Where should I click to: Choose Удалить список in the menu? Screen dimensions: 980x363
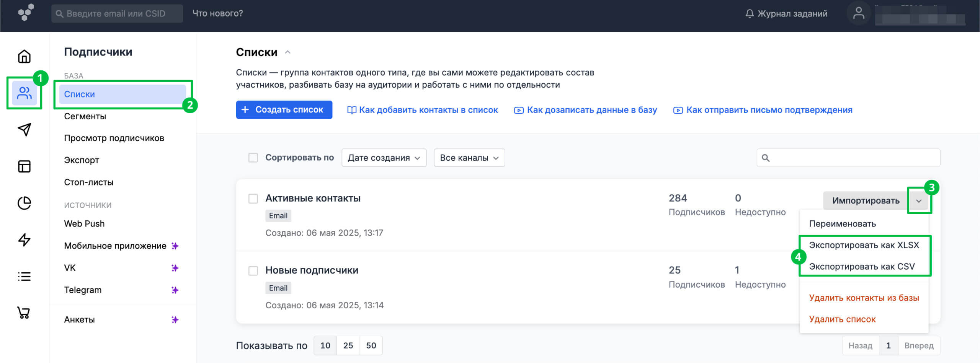842,319
